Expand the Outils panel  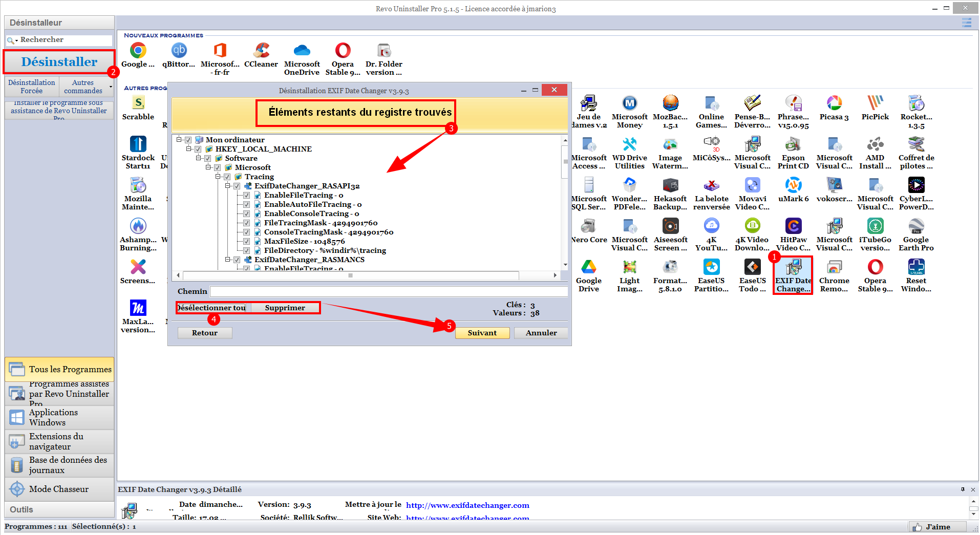coord(59,509)
